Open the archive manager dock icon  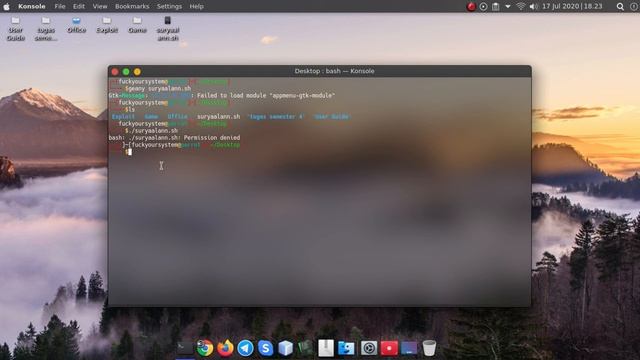[326, 348]
